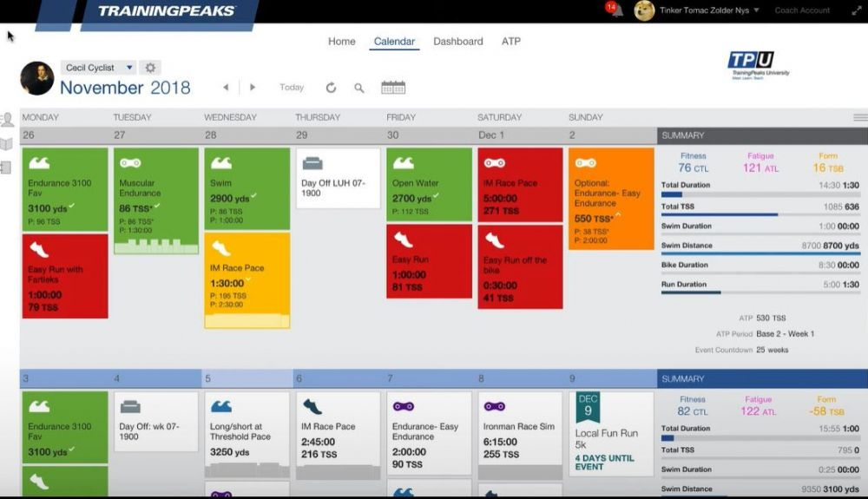Go to the Home tab
868x499 pixels.
341,42
